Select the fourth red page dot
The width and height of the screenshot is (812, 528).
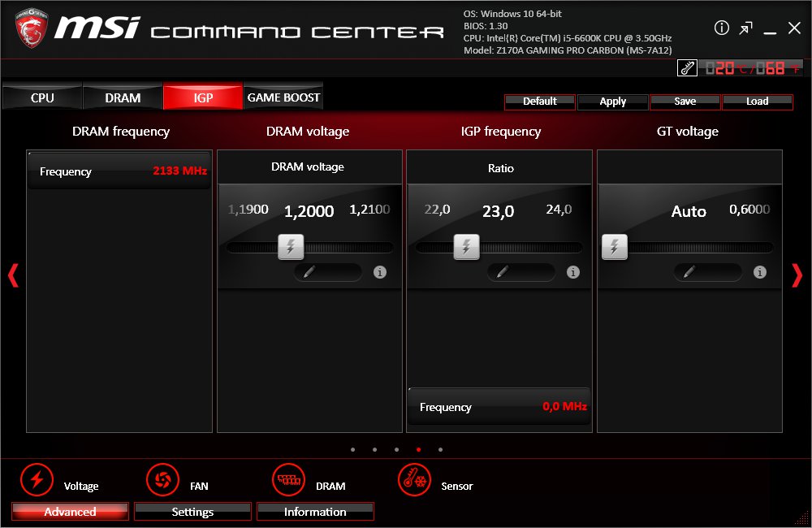point(418,450)
